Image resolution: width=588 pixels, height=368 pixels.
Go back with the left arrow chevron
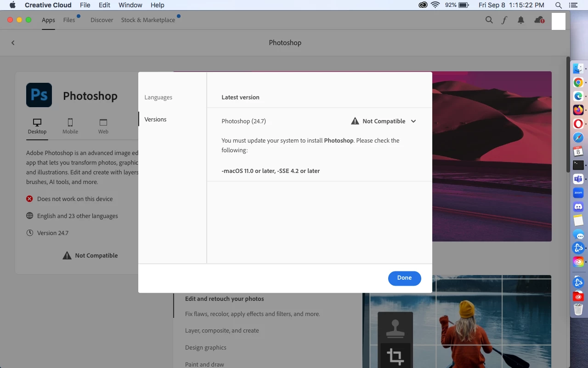[13, 43]
